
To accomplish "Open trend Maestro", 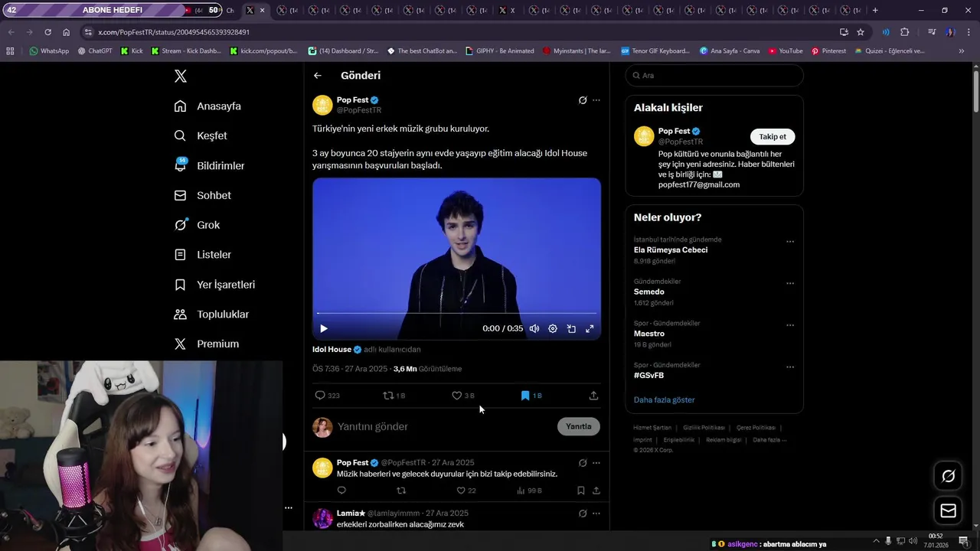I will 649,334.
